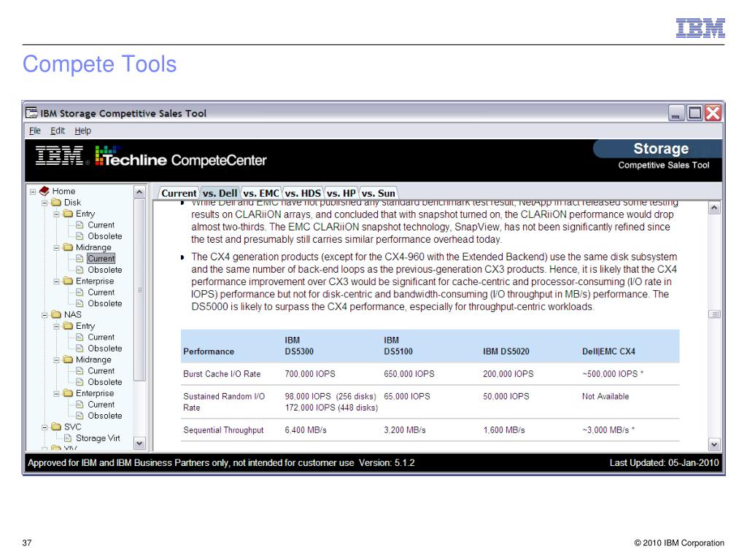Image resolution: width=747 pixels, height=560 pixels.
Task: Collapse the Enterprise node under Disk
Action: [x=57, y=281]
